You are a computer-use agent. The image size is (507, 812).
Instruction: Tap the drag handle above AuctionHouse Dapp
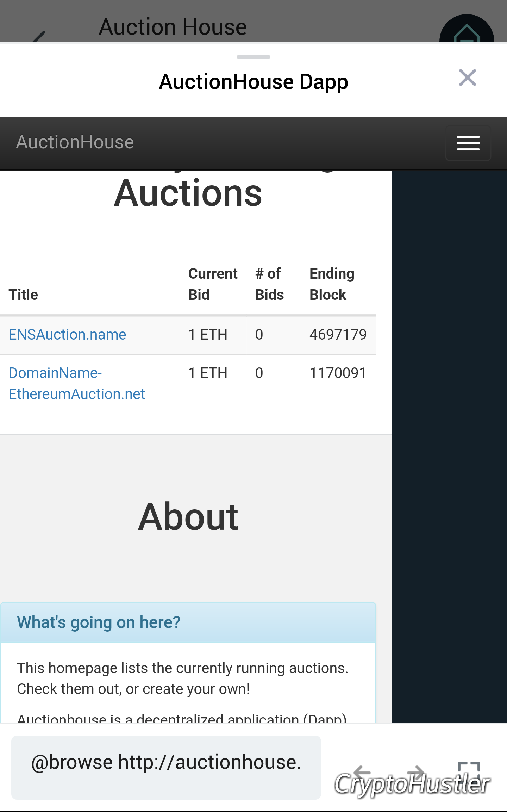pyautogui.click(x=253, y=57)
